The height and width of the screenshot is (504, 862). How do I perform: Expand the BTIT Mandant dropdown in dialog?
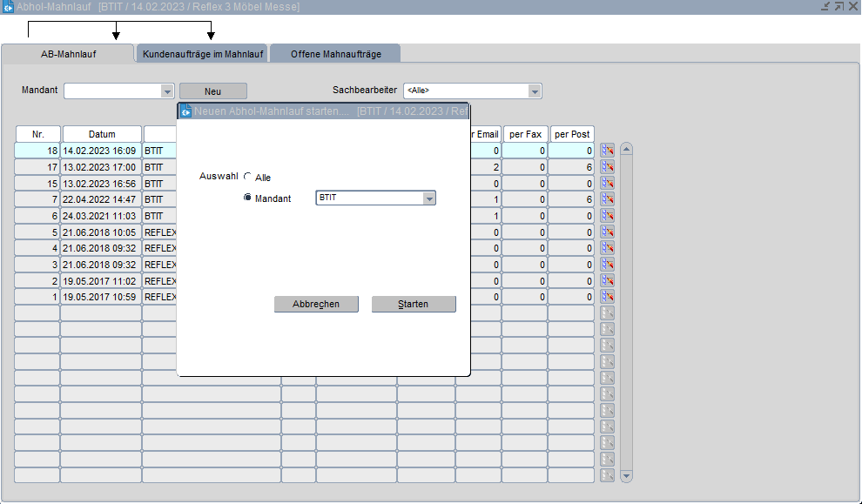click(428, 198)
